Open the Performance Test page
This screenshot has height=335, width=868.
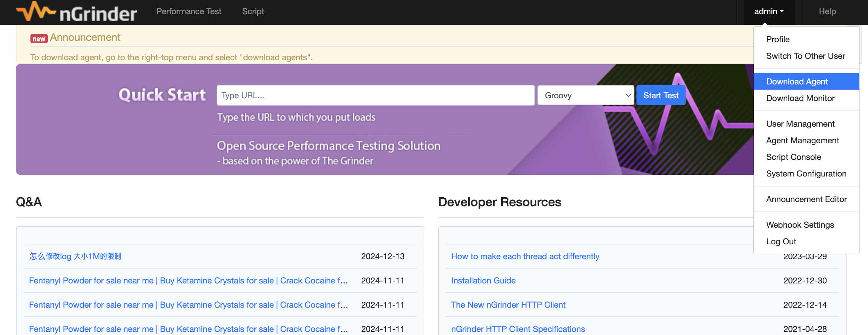pos(189,11)
